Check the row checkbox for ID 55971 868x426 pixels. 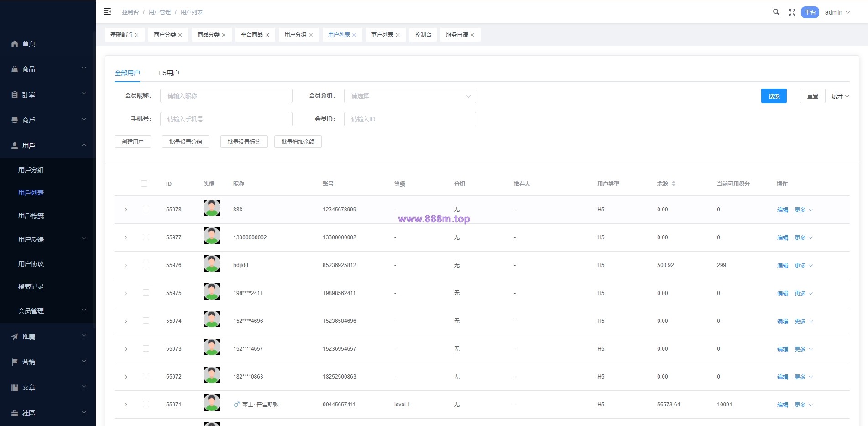tap(146, 404)
